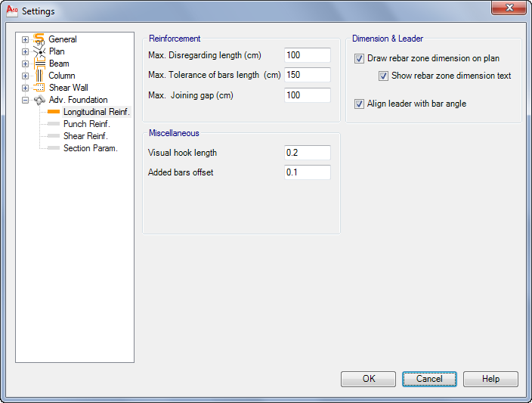
Task: Uncheck Draw rebar zone dimension on plan
Action: [359, 58]
